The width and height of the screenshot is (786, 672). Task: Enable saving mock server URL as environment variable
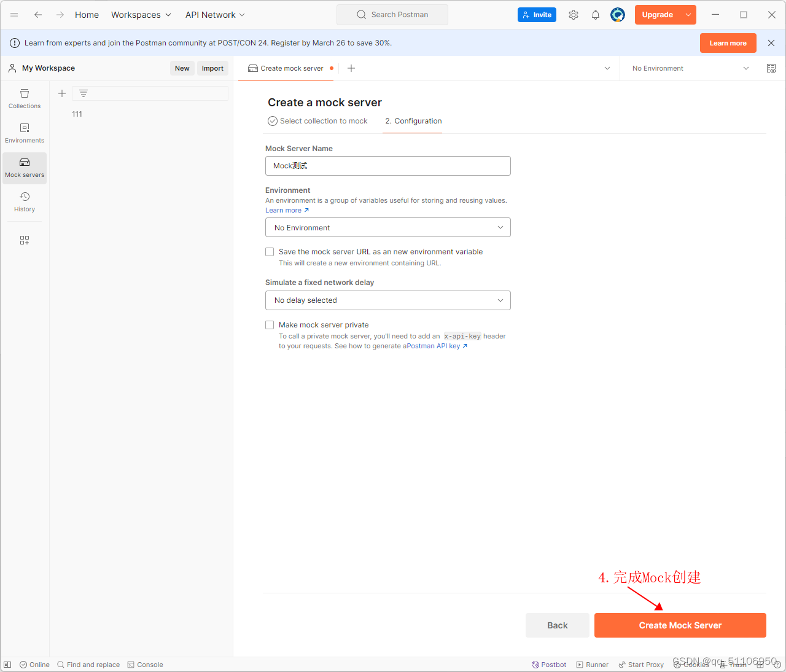coord(270,252)
